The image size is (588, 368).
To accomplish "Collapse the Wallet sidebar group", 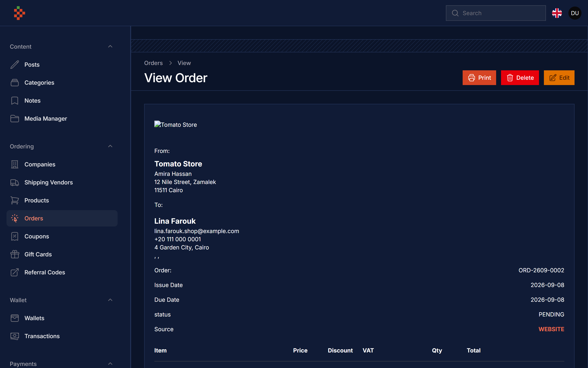I will (x=110, y=300).
